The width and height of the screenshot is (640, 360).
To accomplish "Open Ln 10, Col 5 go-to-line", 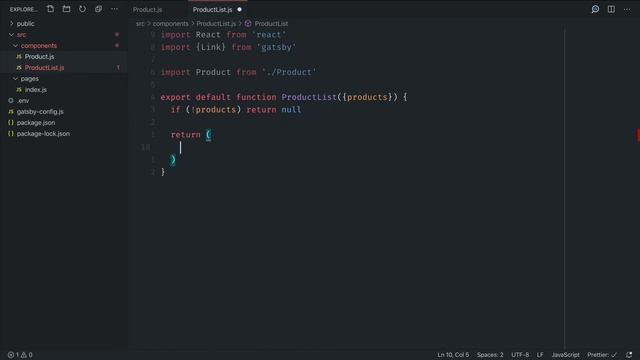I will pyautogui.click(x=453, y=355).
